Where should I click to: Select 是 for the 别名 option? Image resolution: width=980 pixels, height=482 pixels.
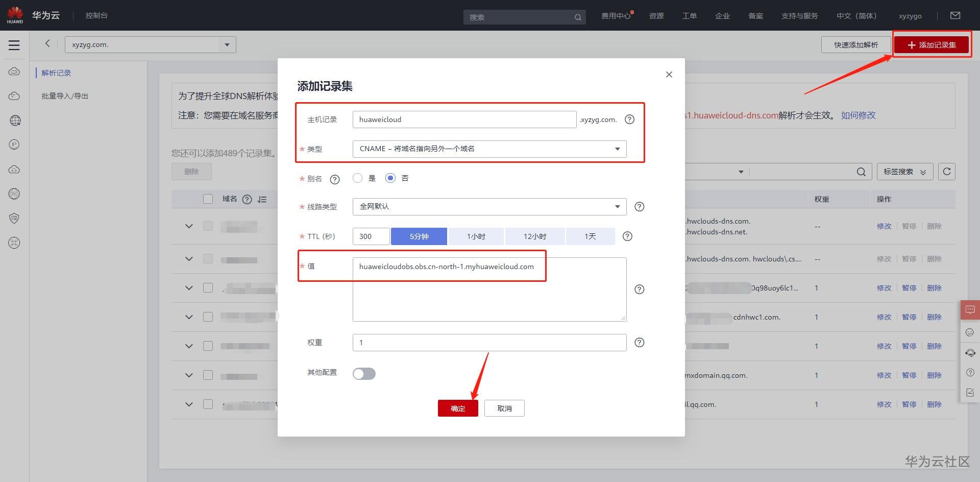pyautogui.click(x=358, y=178)
